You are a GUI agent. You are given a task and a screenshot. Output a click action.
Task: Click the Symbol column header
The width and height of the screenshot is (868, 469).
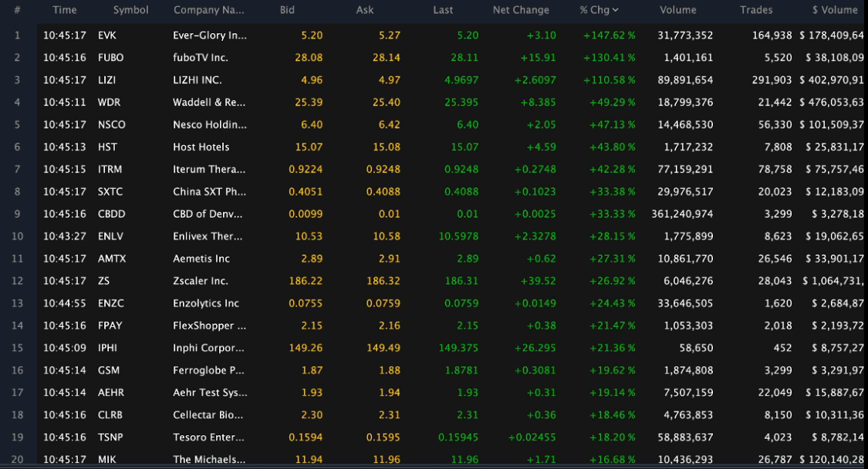coord(130,10)
